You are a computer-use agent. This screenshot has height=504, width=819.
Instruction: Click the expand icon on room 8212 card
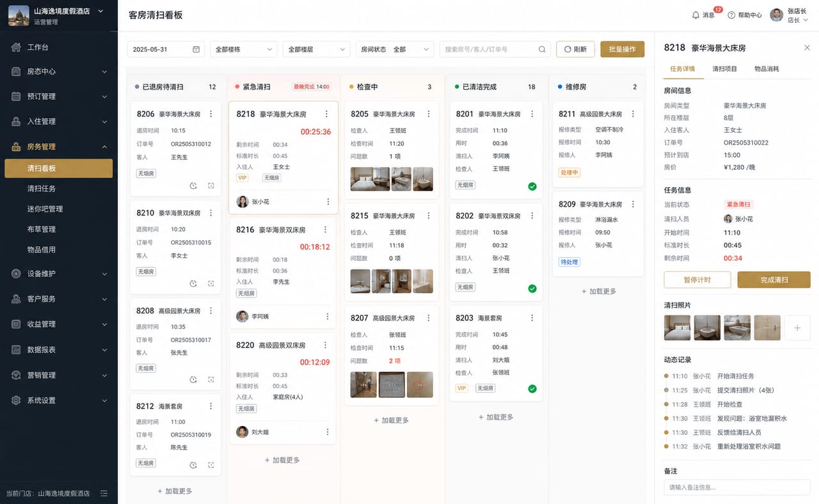point(211,465)
